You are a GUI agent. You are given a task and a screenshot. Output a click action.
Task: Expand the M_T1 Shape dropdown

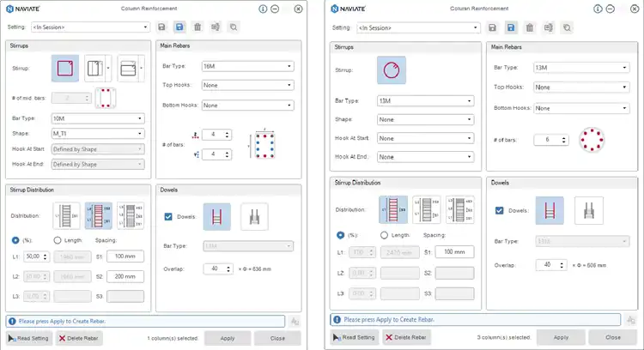click(x=98, y=134)
